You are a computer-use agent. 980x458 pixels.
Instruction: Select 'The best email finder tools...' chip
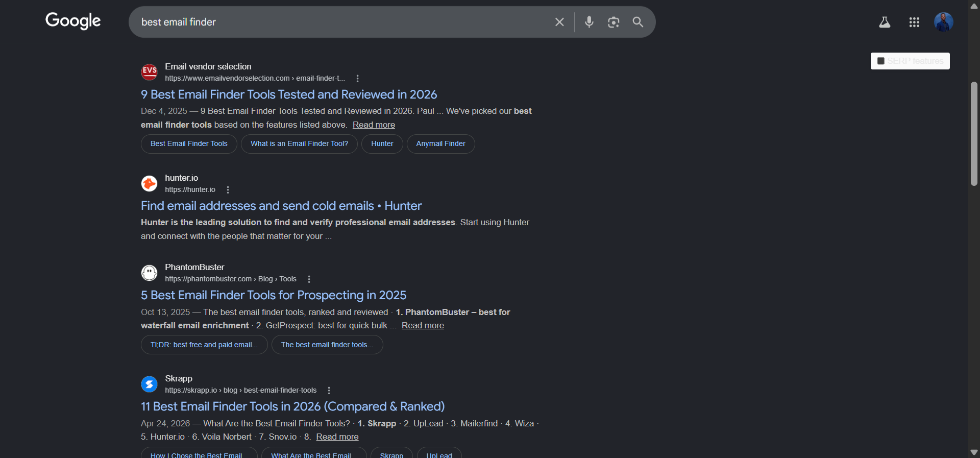[x=327, y=345]
